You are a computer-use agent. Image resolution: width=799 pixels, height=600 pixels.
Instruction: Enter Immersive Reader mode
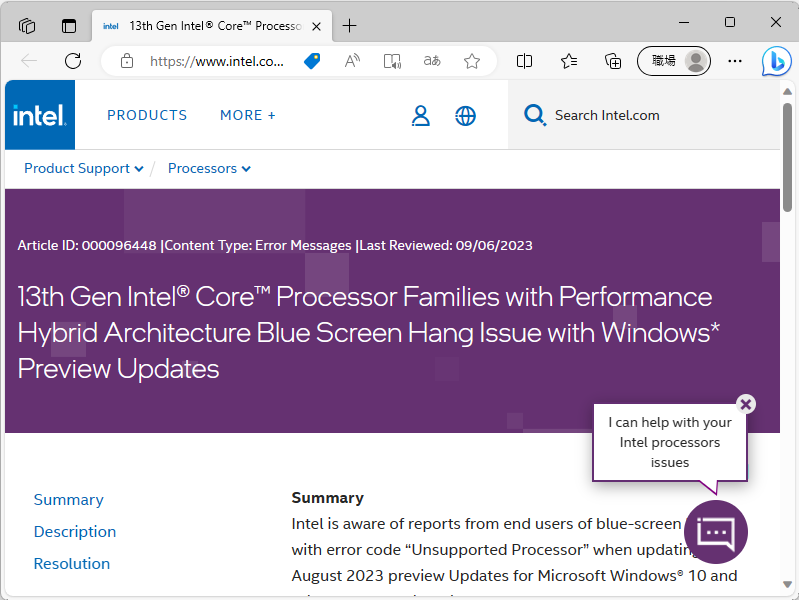[x=392, y=61]
